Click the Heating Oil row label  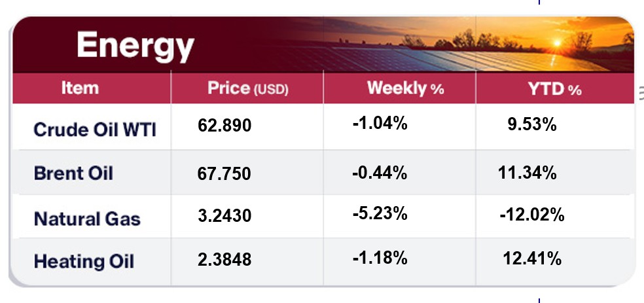pos(84,261)
